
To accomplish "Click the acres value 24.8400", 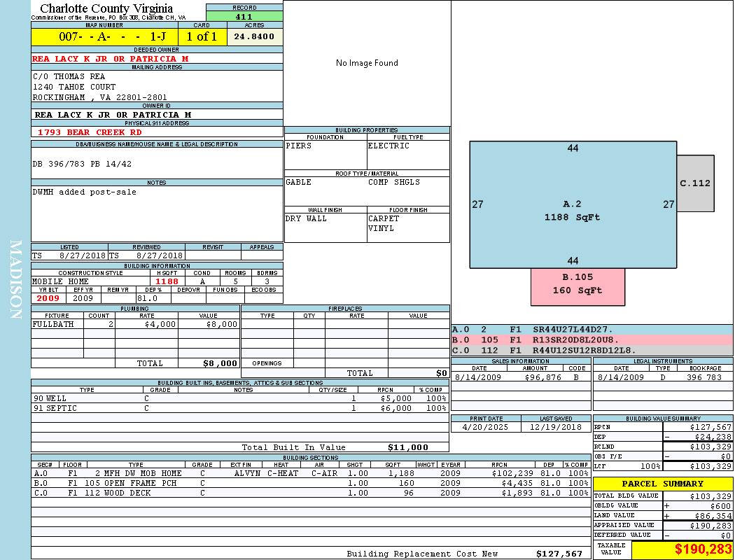I will point(255,36).
